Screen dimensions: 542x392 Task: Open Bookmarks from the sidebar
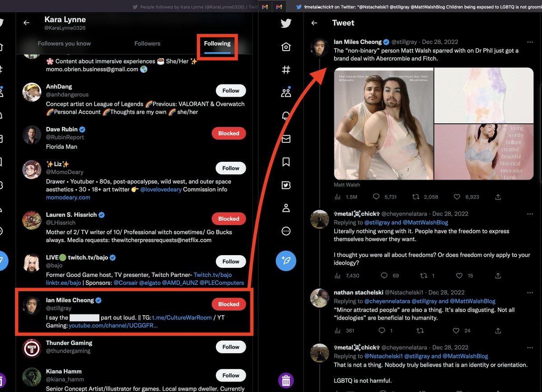[286, 162]
